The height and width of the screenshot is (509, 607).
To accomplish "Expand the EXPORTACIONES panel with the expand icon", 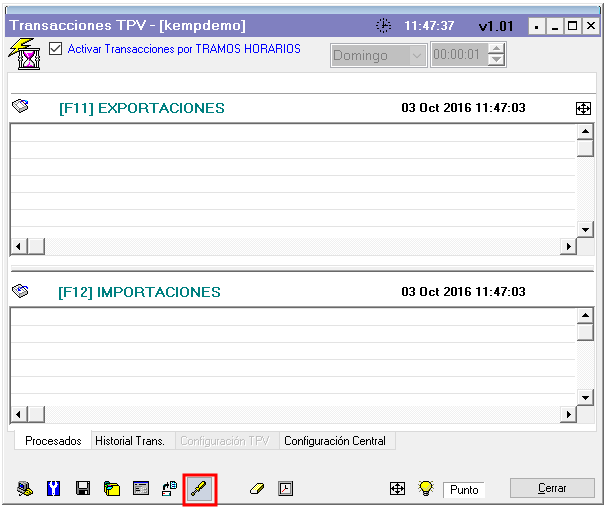I will click(x=584, y=108).
